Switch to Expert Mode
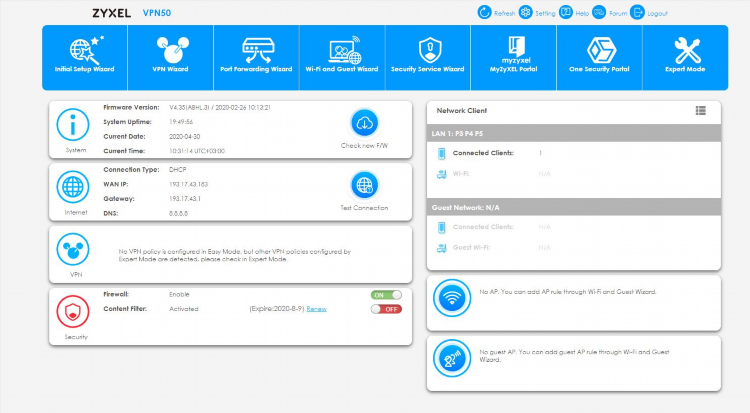750x413 pixels. [x=685, y=57]
